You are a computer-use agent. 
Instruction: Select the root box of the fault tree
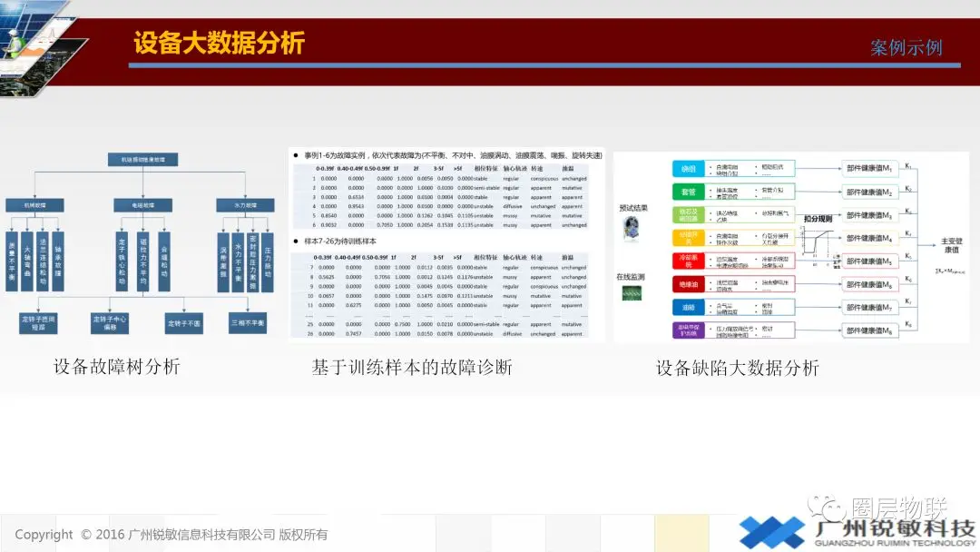143,160
